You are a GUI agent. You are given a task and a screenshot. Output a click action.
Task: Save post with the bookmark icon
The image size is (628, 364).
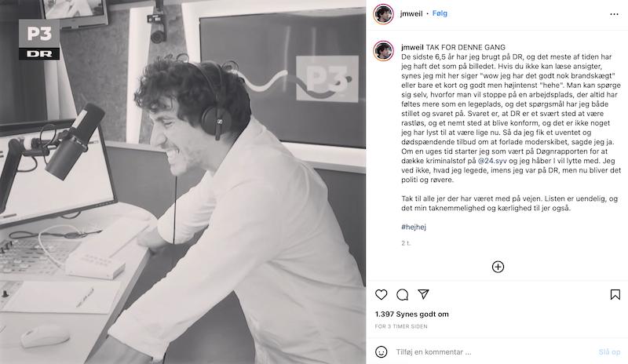[615, 295]
